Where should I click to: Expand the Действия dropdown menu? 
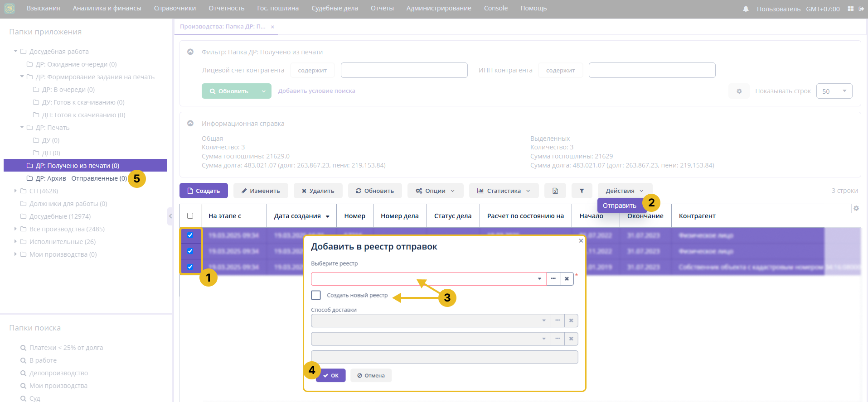(624, 191)
